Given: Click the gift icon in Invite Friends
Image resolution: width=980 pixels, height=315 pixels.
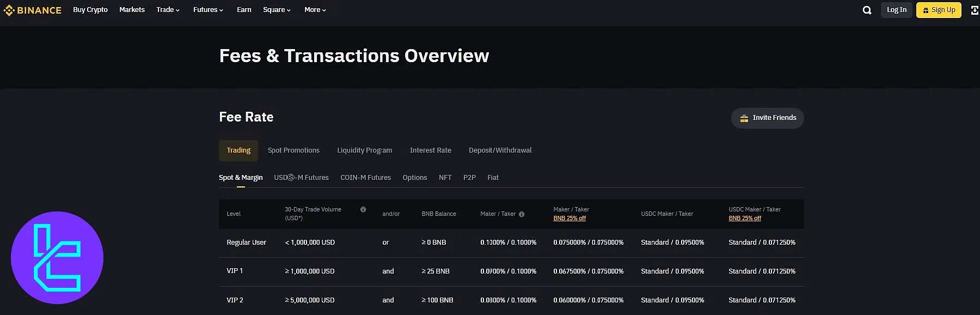Looking at the screenshot, I should (x=744, y=118).
